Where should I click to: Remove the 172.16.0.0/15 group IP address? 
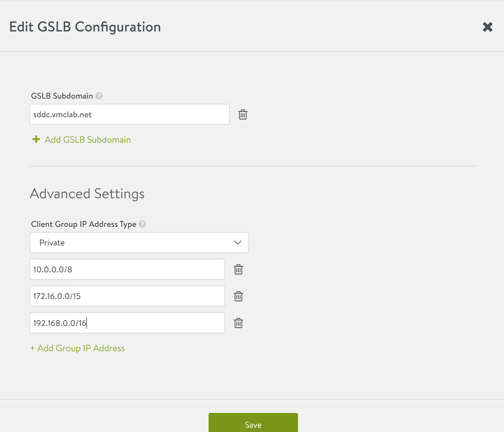pos(238,296)
